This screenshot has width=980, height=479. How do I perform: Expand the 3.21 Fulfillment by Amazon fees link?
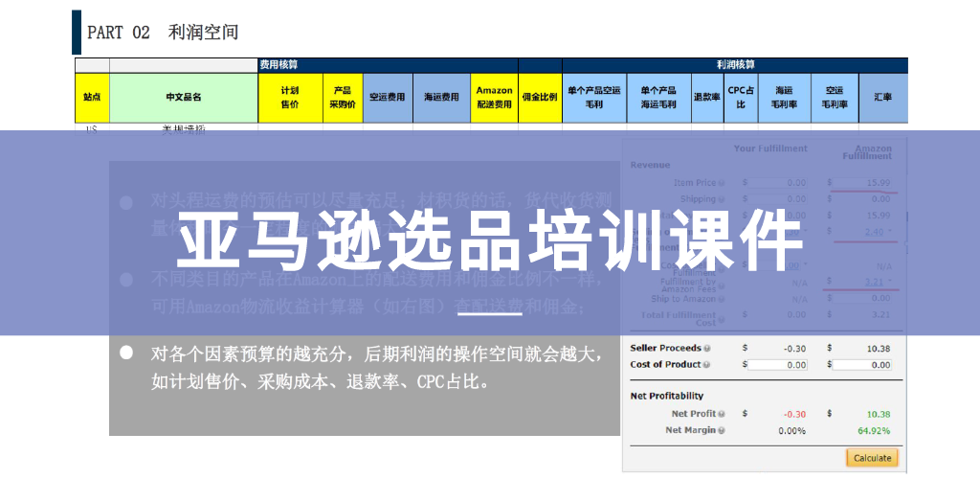point(877,282)
